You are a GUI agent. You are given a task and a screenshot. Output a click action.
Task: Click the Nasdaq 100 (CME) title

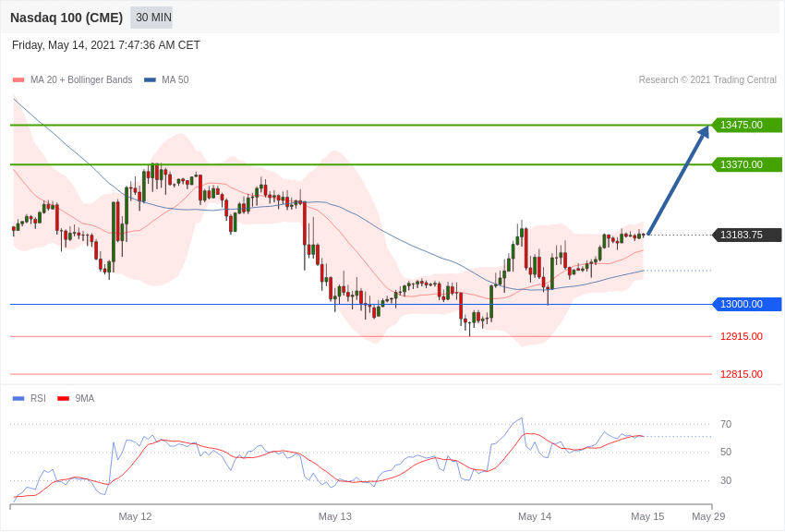pos(66,18)
